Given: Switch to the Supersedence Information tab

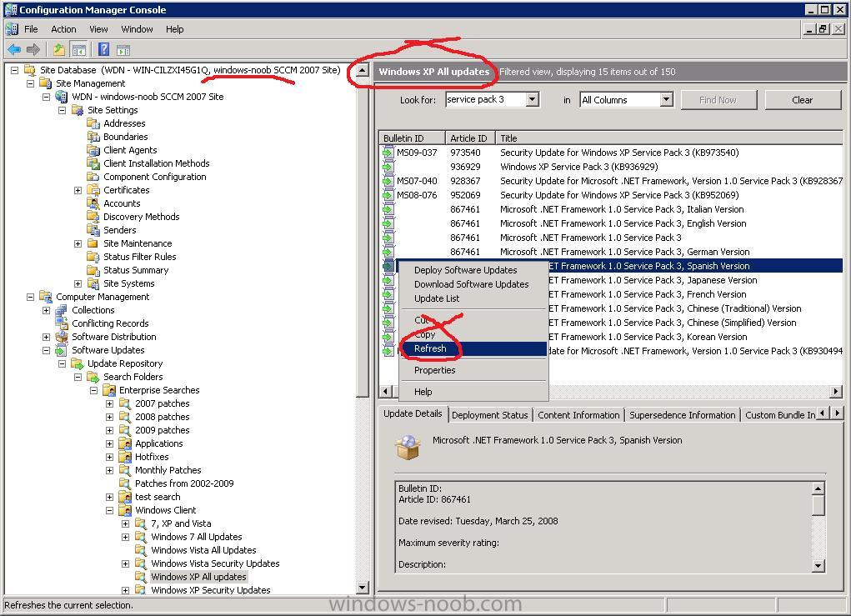Looking at the screenshot, I should click(x=682, y=415).
